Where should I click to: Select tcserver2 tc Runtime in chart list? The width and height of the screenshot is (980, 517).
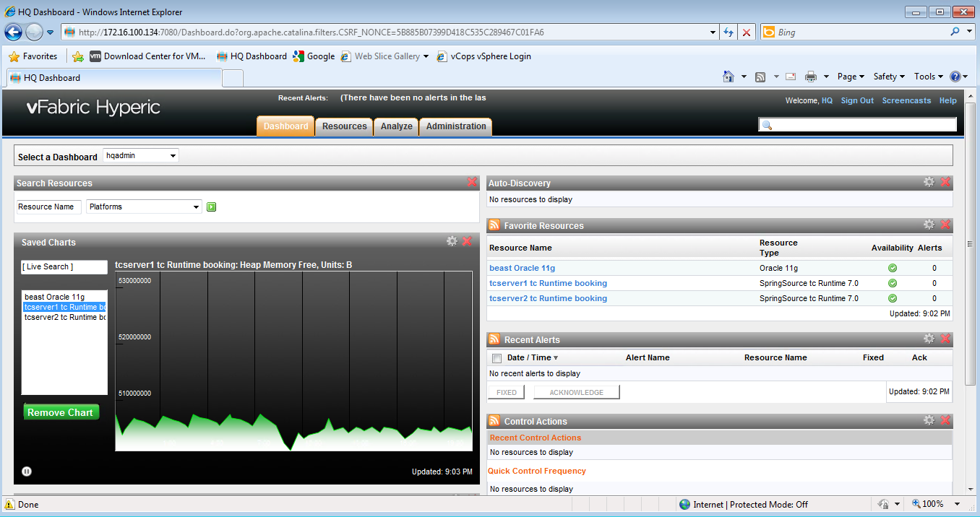click(64, 317)
